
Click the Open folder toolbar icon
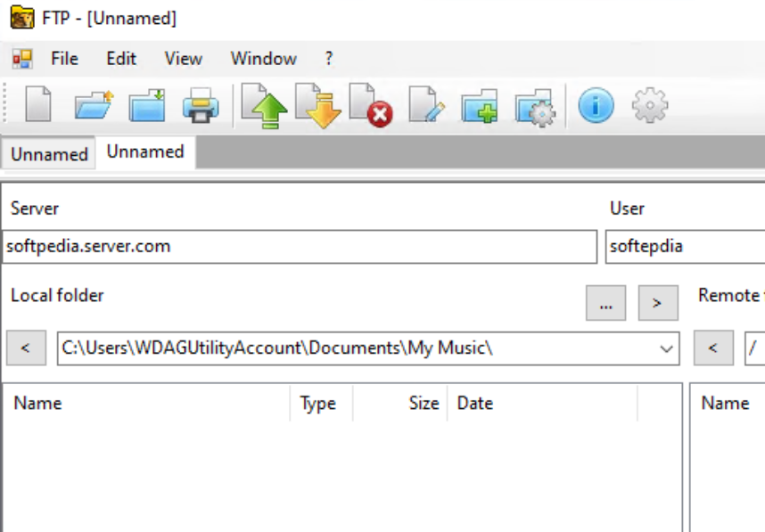pyautogui.click(x=93, y=107)
